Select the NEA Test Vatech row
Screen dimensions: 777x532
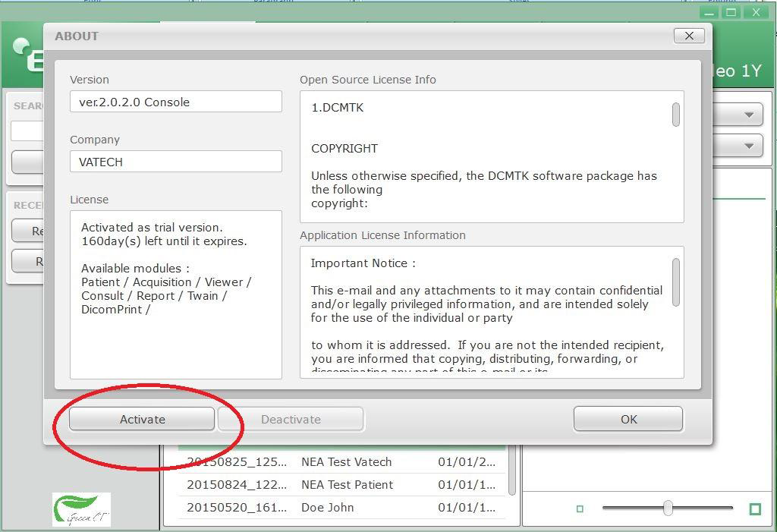341,462
